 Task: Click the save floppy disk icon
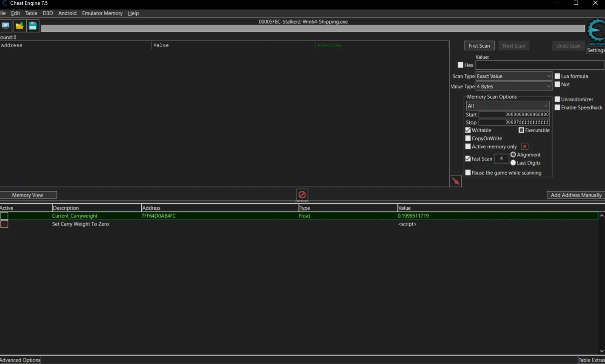coord(33,25)
